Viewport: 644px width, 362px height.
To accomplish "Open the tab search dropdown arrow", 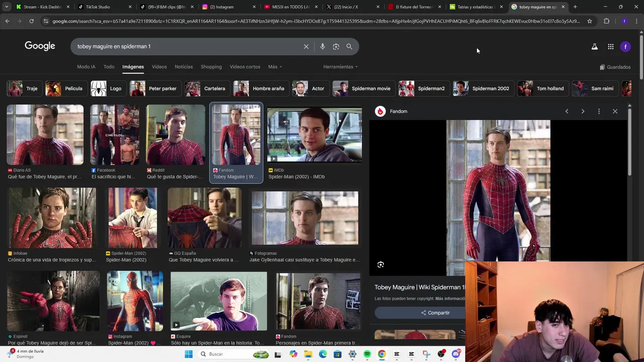I will (x=7, y=7).
